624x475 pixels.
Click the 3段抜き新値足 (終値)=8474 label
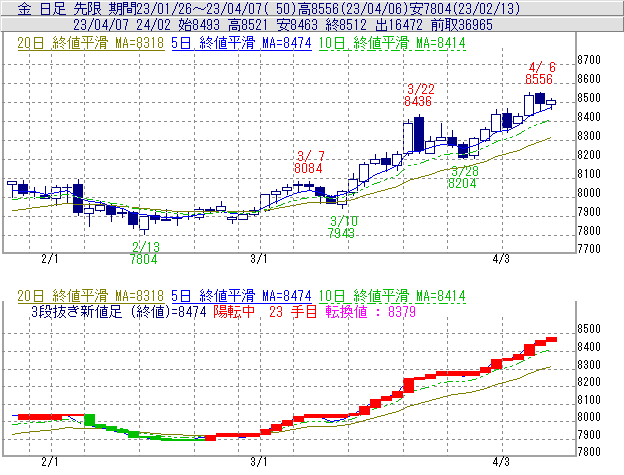click(119, 311)
